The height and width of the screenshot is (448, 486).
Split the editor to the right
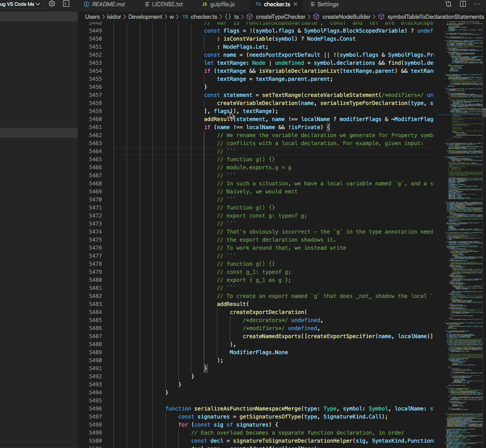click(463, 4)
